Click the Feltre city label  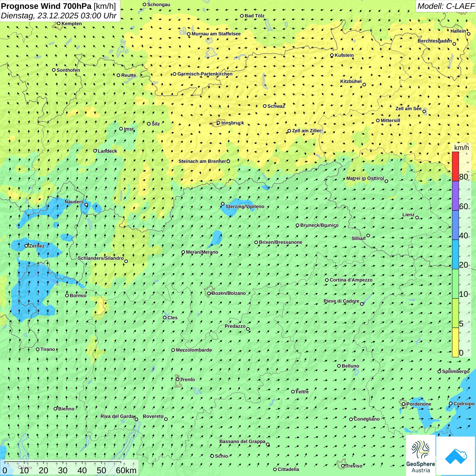(x=302, y=392)
